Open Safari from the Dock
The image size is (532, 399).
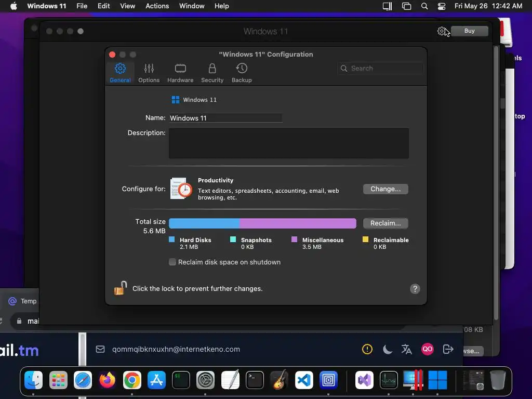pyautogui.click(x=83, y=380)
